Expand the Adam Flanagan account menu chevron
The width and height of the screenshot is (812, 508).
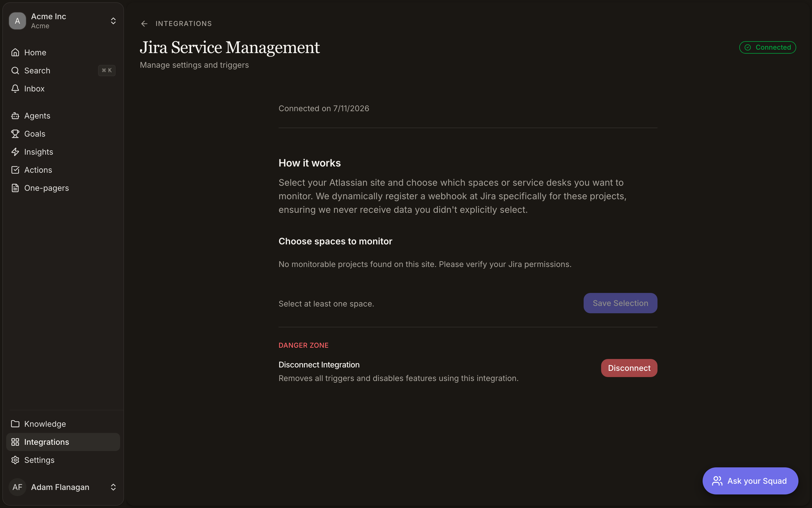[113, 487]
